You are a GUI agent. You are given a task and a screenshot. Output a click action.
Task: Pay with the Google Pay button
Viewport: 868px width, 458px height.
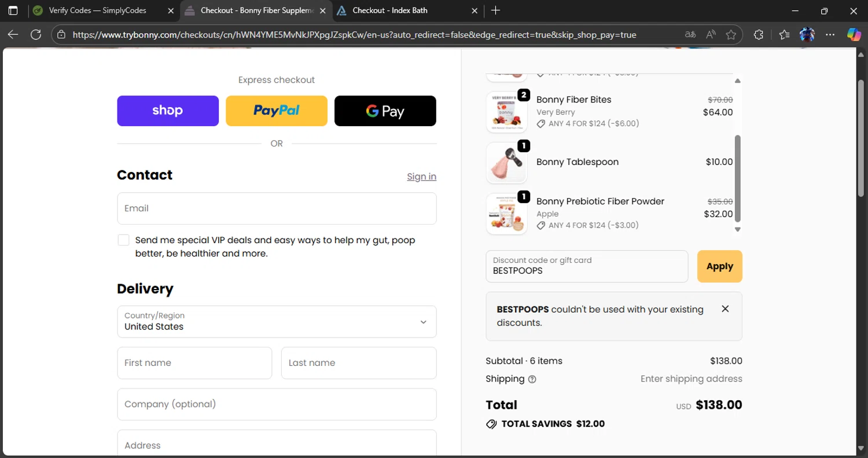click(385, 111)
